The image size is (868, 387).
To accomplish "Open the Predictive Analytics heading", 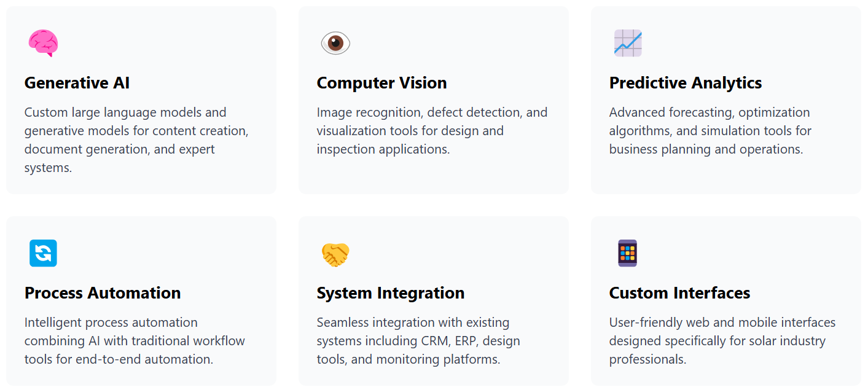I will 686,83.
